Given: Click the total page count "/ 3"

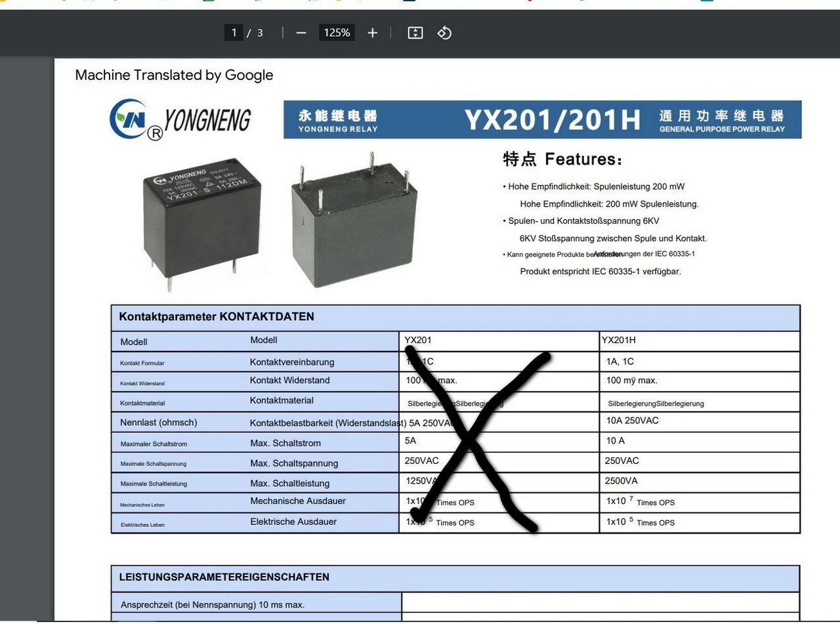Looking at the screenshot, I should click(x=255, y=33).
